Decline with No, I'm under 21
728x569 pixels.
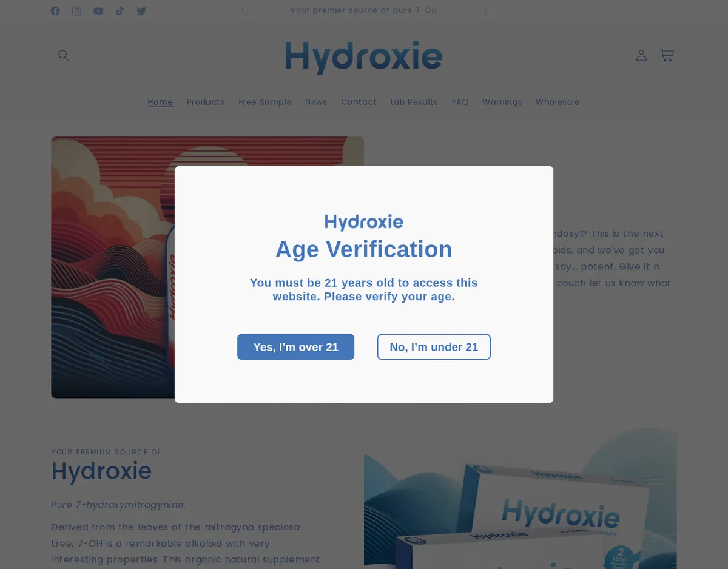tap(434, 347)
